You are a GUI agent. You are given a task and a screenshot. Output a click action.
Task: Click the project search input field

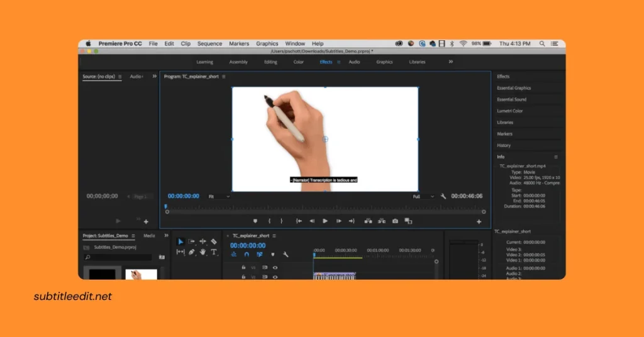coord(118,257)
